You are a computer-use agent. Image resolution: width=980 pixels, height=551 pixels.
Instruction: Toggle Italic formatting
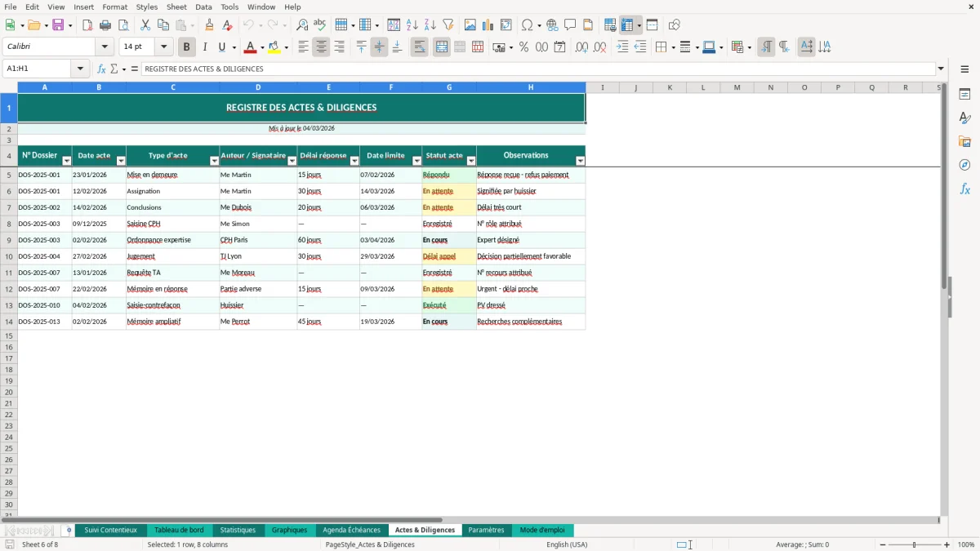[x=205, y=47]
